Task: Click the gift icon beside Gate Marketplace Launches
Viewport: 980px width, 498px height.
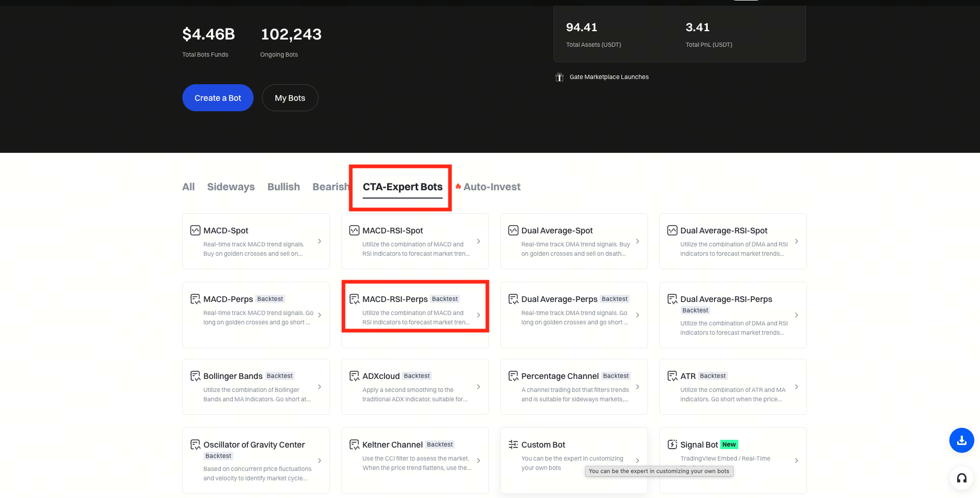Action: pos(560,77)
